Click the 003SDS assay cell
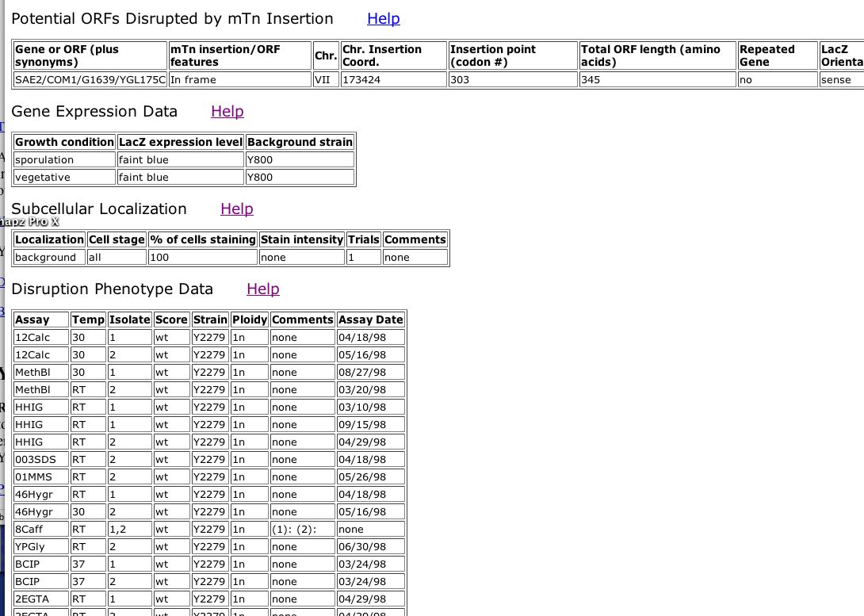 point(41,459)
